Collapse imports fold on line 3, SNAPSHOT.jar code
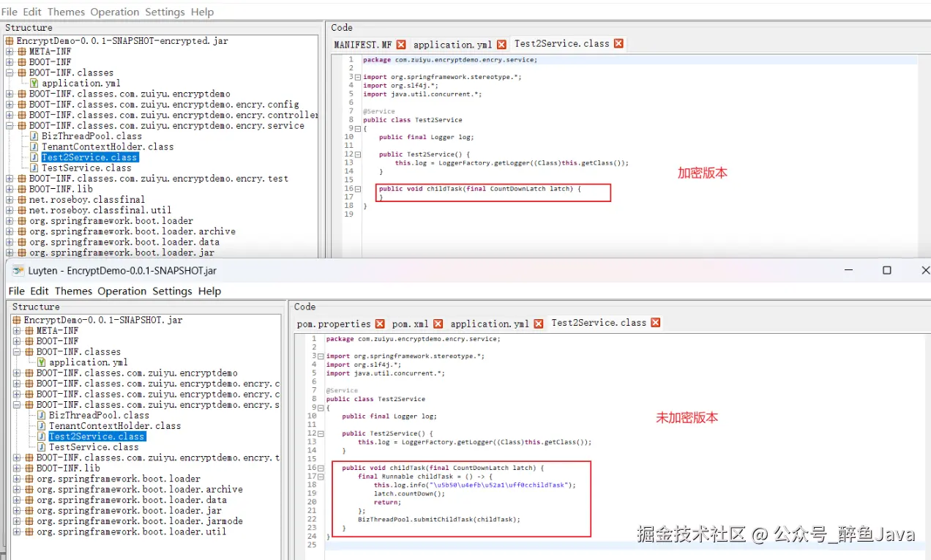931x560 pixels. coord(321,356)
